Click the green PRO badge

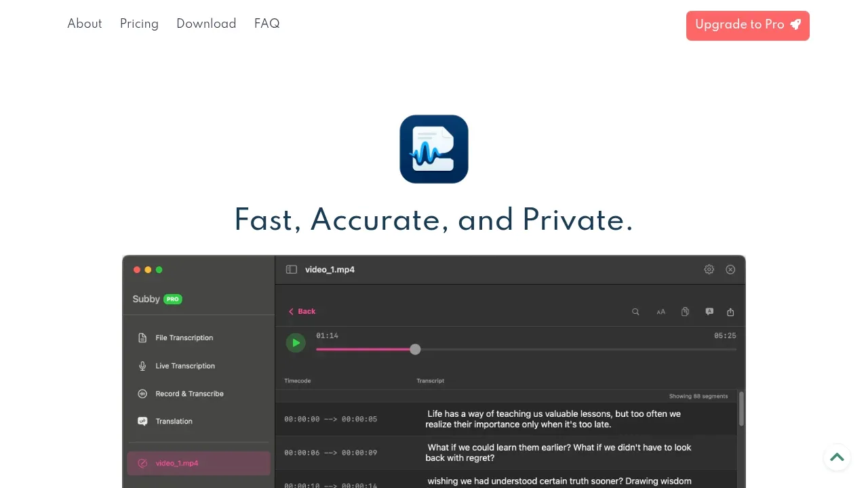click(x=173, y=299)
